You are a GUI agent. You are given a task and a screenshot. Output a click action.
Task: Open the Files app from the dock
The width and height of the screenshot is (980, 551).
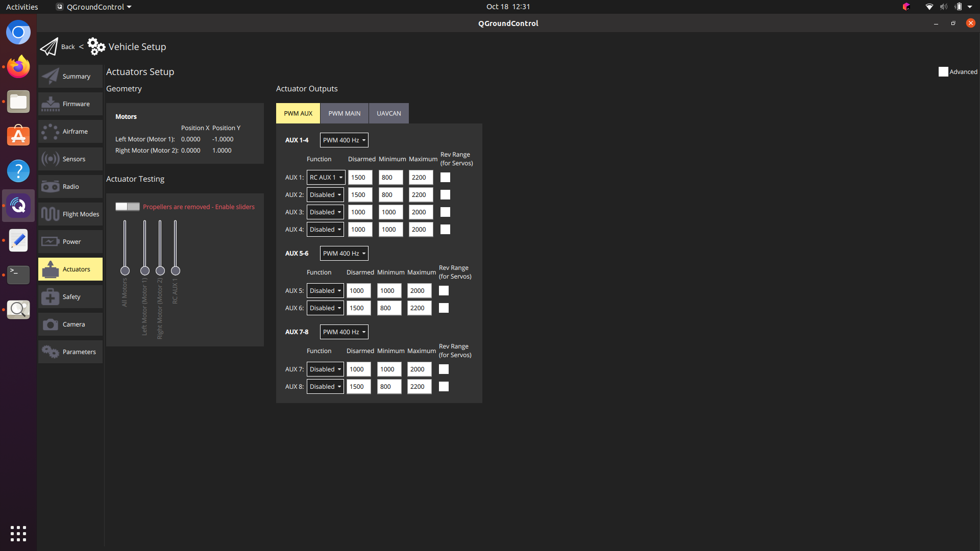[18, 102]
